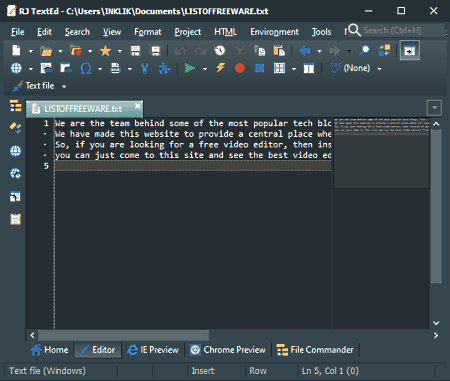Start macro recording with red circle
This screenshot has width=450, height=381.
pos(240,68)
